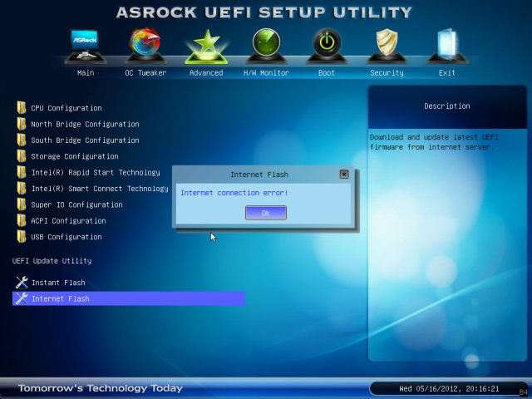Open ACPI Configuration submenu
Screen dimensions: 532x399
(68, 221)
